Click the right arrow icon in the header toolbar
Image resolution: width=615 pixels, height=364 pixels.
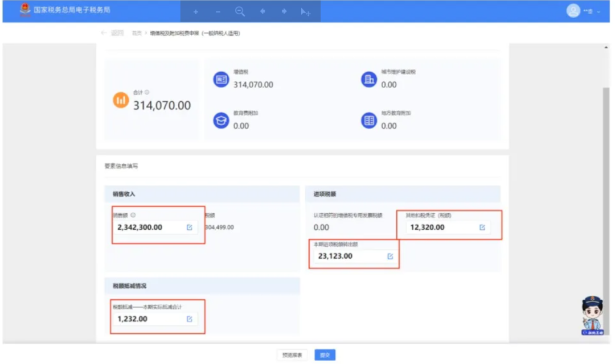[284, 11]
